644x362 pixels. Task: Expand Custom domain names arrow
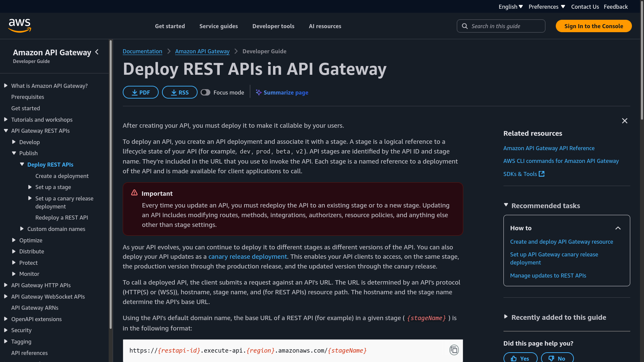pyautogui.click(x=22, y=229)
